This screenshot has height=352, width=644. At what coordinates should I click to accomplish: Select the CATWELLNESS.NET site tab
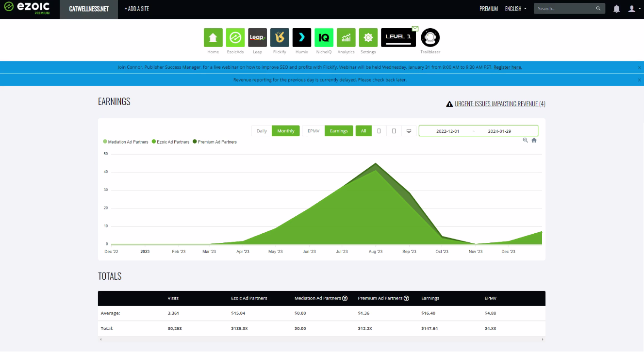[x=89, y=9]
